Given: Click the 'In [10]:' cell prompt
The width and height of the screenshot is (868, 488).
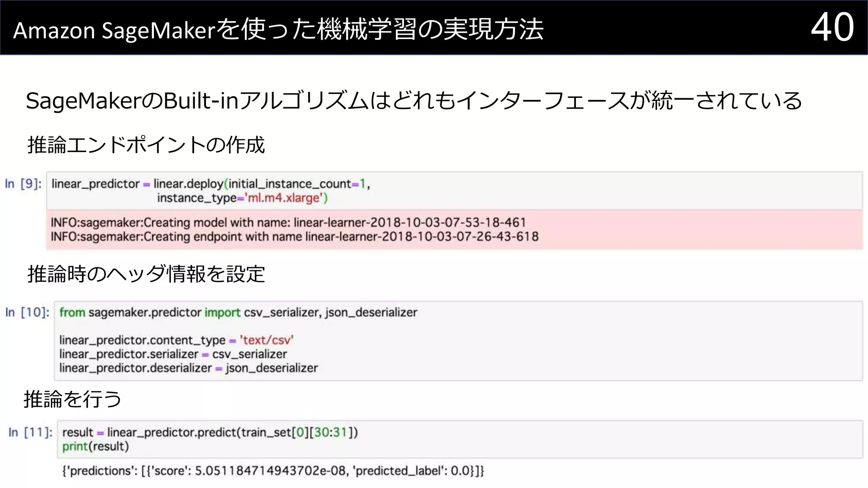Looking at the screenshot, I should (27, 313).
